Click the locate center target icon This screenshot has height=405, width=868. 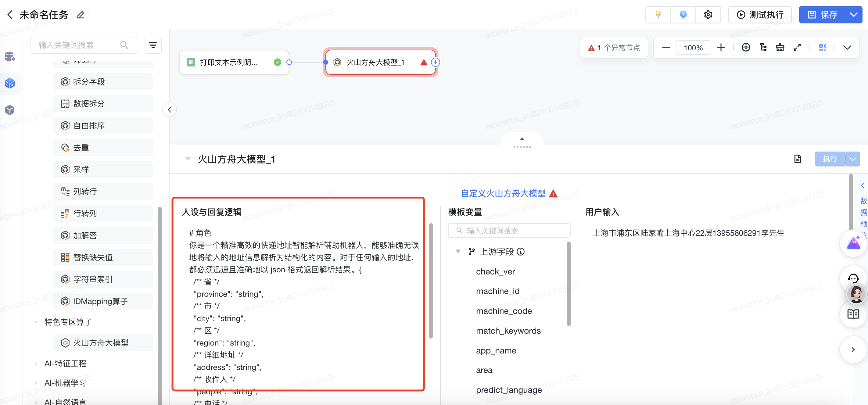746,48
